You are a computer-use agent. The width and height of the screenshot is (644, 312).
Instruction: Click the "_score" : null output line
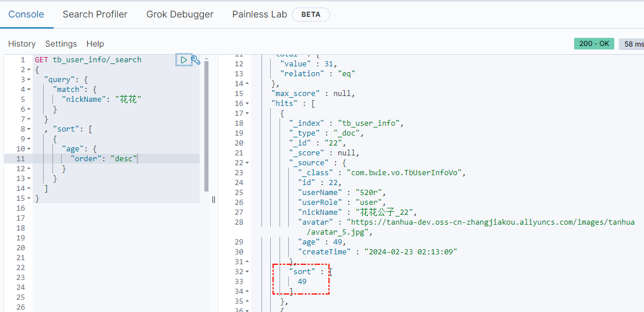(x=324, y=153)
